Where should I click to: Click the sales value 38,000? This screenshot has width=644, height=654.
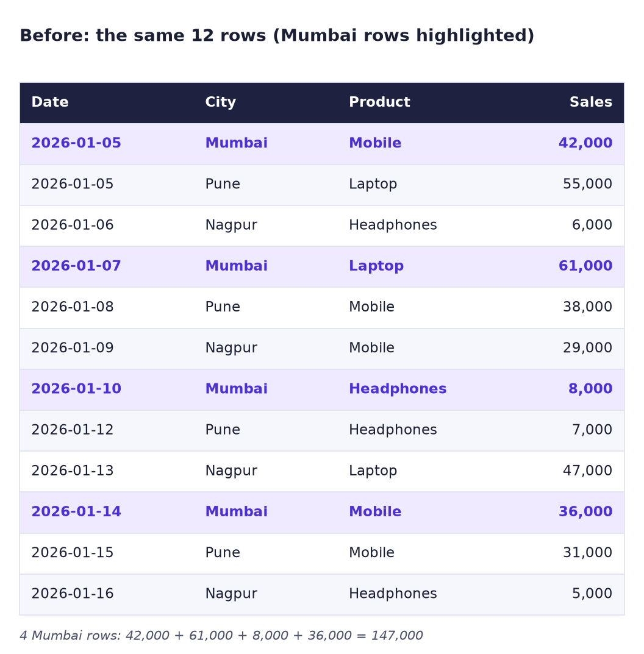(x=587, y=307)
